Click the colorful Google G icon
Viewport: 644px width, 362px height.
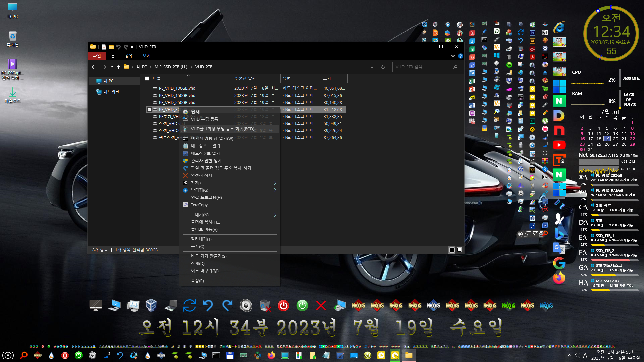click(x=559, y=263)
